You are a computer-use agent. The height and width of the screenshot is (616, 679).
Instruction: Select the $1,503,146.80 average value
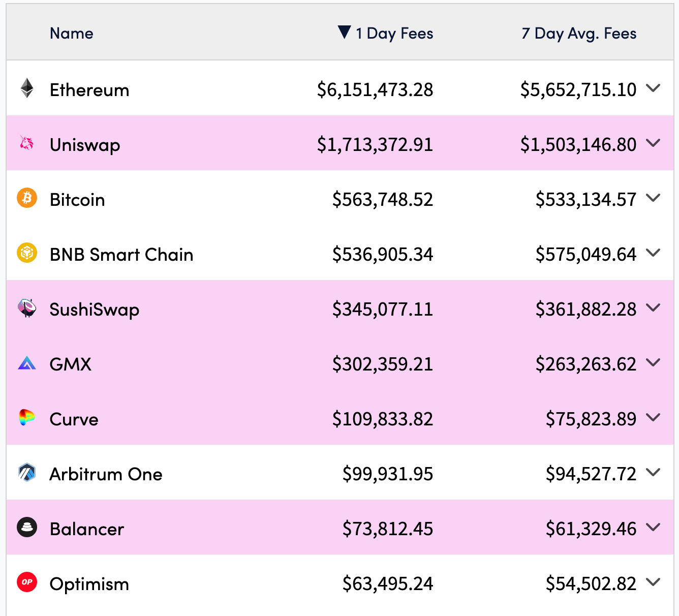pos(578,145)
